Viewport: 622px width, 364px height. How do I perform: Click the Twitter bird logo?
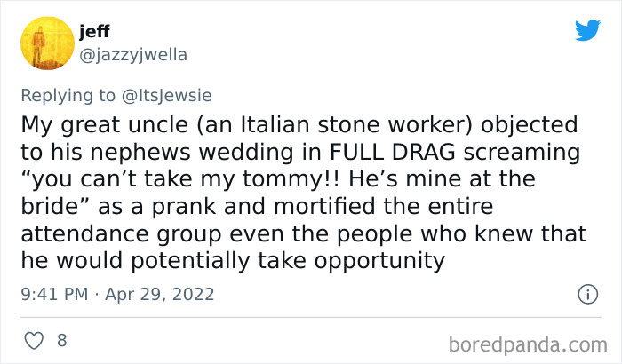tap(587, 29)
